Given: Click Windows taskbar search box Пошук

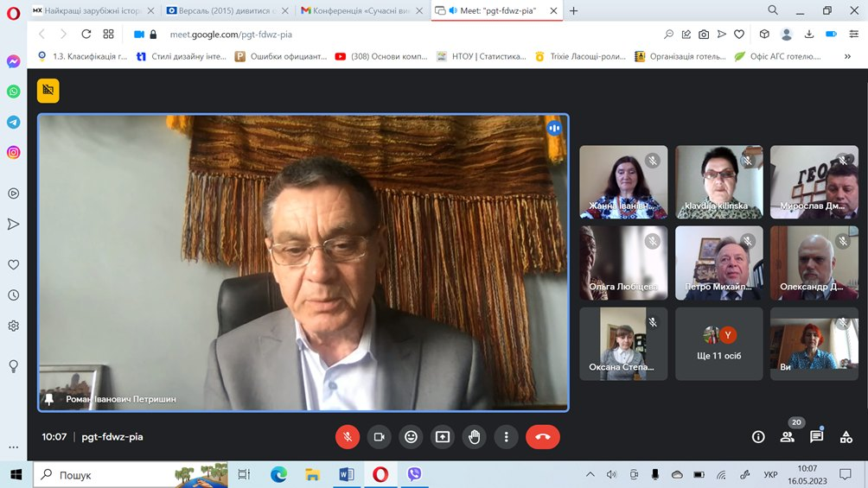Looking at the screenshot, I should coord(131,475).
